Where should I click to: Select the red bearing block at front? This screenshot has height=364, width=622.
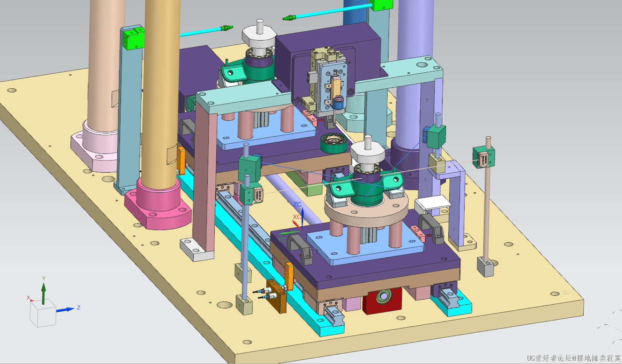coord(382,299)
